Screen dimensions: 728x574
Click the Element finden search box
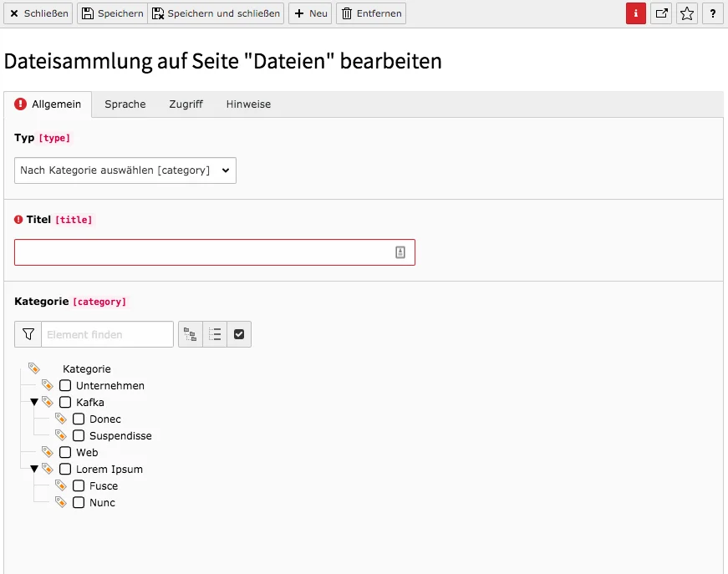coord(107,334)
